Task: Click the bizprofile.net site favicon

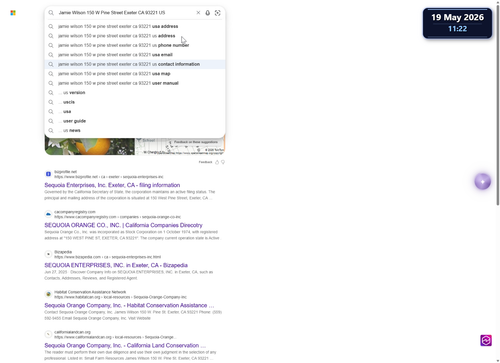Action: coord(48,174)
